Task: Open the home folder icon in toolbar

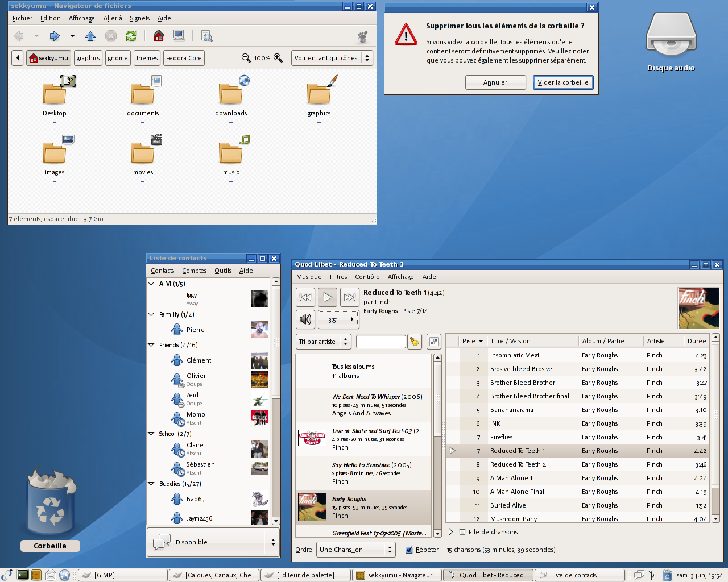Action: coord(159,36)
